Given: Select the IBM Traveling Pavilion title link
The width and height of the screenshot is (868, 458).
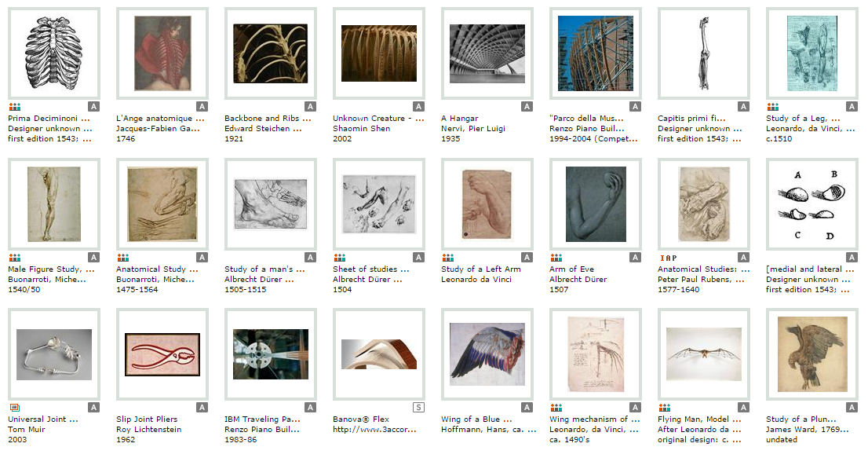Looking at the screenshot, I should click(x=262, y=420).
